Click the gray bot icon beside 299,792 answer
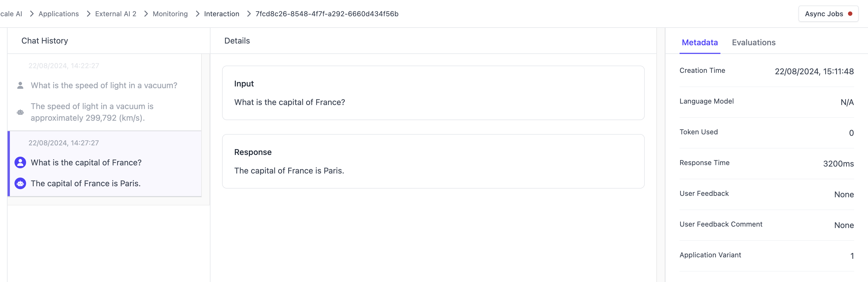Image resolution: width=868 pixels, height=282 pixels. (20, 112)
